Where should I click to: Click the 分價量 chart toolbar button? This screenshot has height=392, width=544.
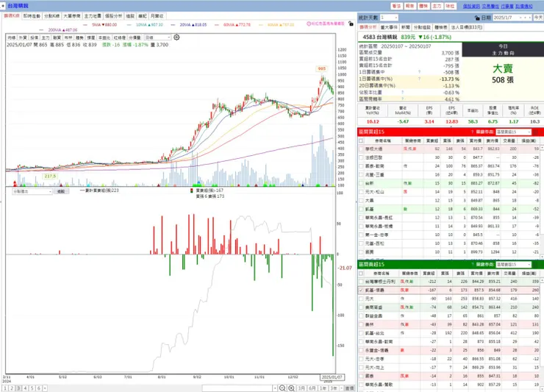(x=135, y=38)
